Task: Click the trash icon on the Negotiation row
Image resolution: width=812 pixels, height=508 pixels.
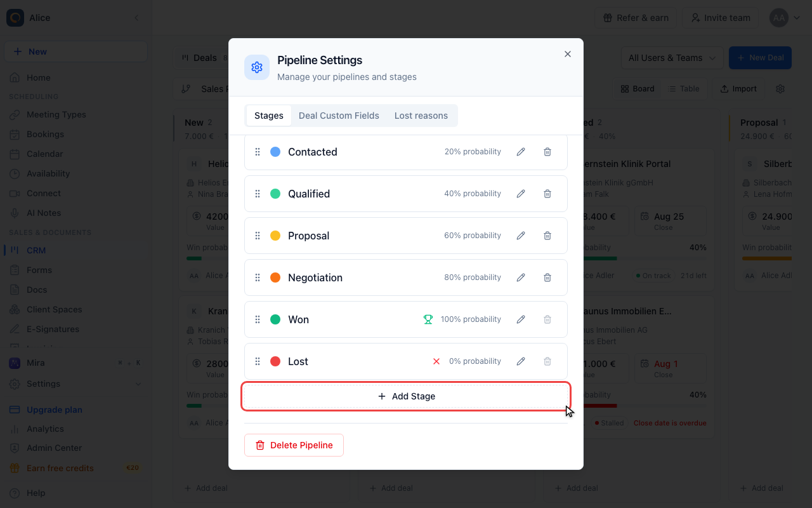Action: (x=547, y=277)
